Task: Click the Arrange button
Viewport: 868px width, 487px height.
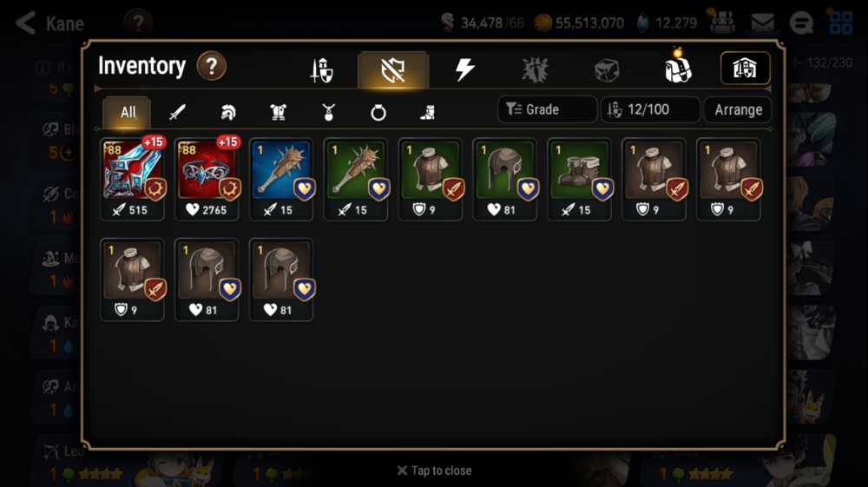Action: point(738,109)
